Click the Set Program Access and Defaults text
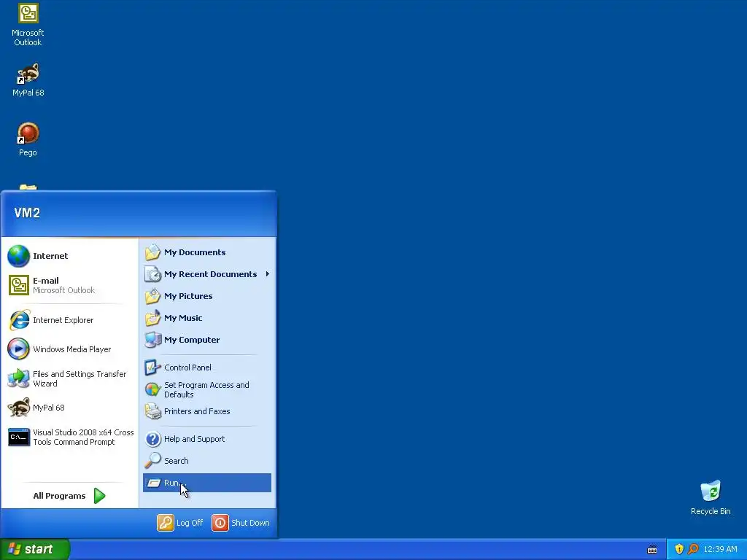 (x=206, y=389)
